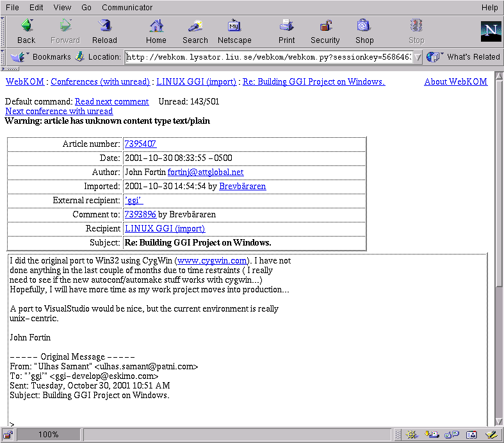This screenshot has height=443, width=504.
Task: Click the Netscape N logo
Action: [491, 31]
